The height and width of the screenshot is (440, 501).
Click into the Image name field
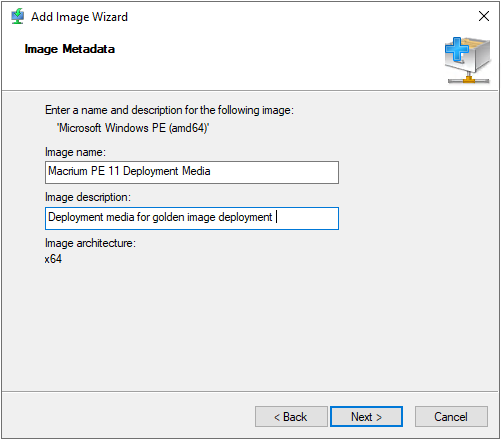[x=192, y=172]
